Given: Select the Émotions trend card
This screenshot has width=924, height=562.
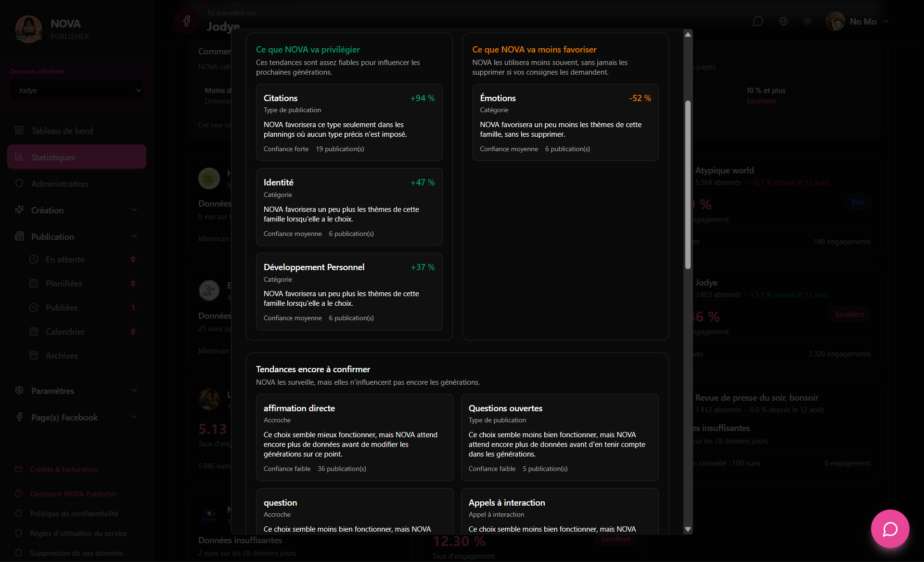Looking at the screenshot, I should coord(565,122).
